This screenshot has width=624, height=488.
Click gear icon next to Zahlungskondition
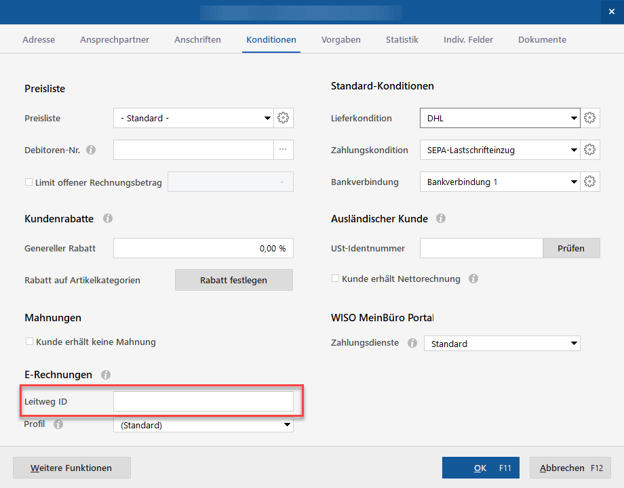pos(590,150)
